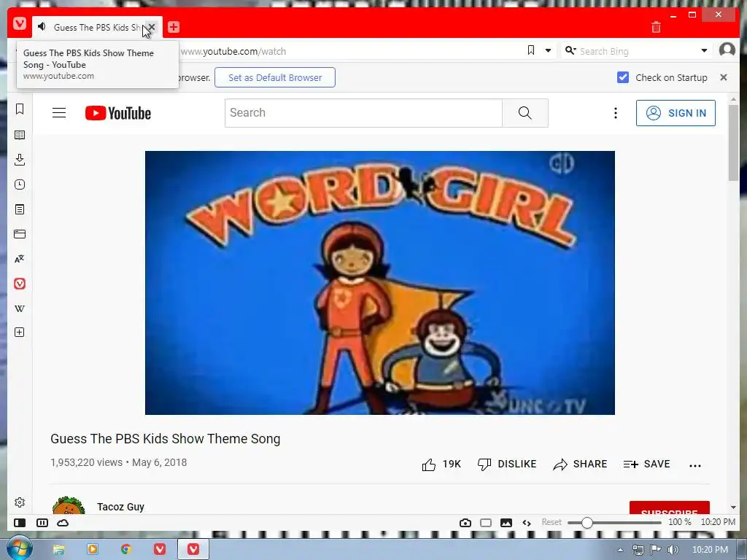747x560 pixels.
Task: Like the video with 19K thumbs up
Action: pyautogui.click(x=441, y=464)
